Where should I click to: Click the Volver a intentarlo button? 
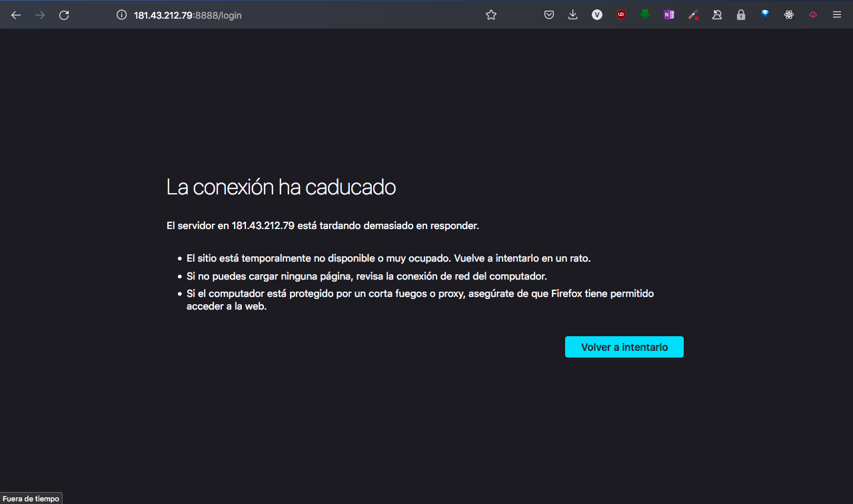tap(624, 347)
